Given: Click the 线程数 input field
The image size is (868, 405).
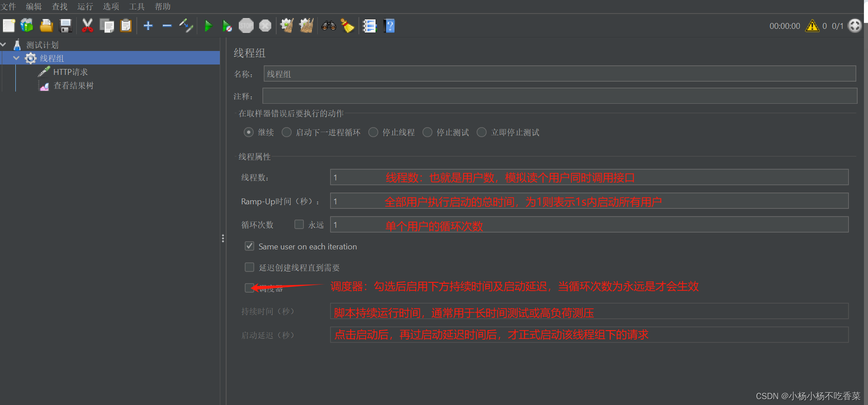Looking at the screenshot, I should point(589,177).
